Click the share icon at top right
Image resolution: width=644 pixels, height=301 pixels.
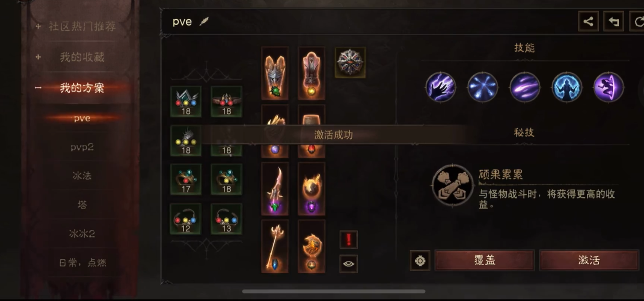588,21
